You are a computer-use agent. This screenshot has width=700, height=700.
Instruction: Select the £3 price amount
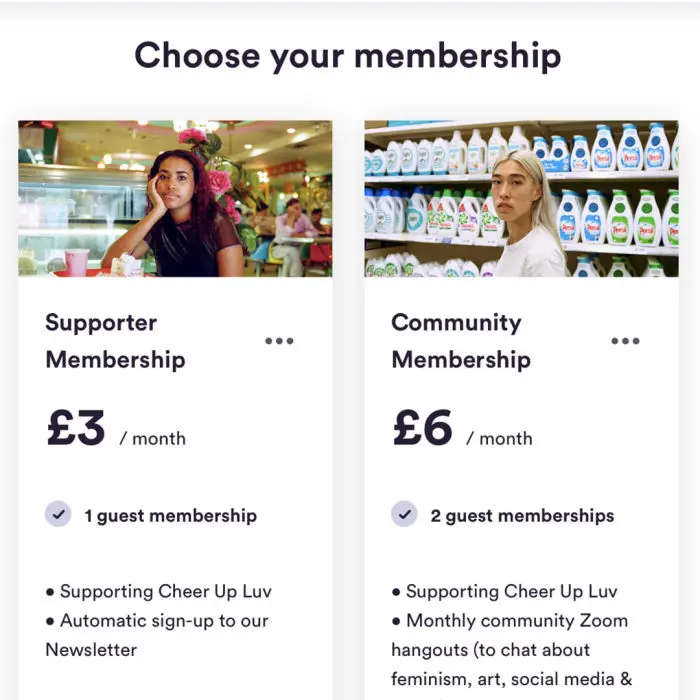coord(76,429)
